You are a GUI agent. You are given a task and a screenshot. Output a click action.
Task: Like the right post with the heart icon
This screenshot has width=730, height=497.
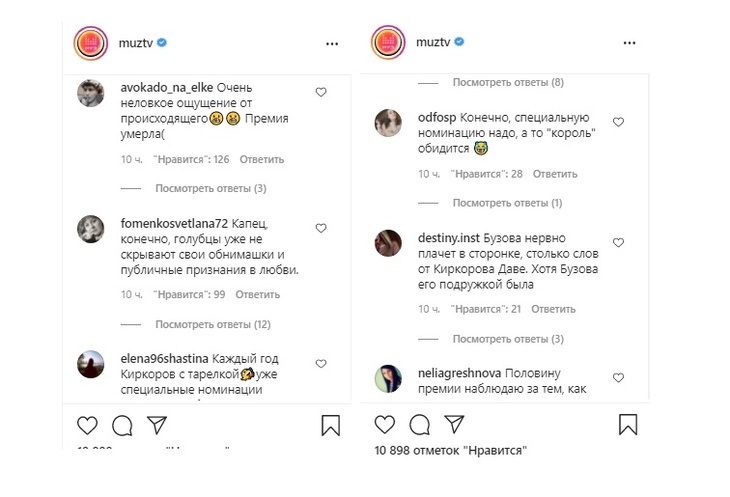[386, 425]
